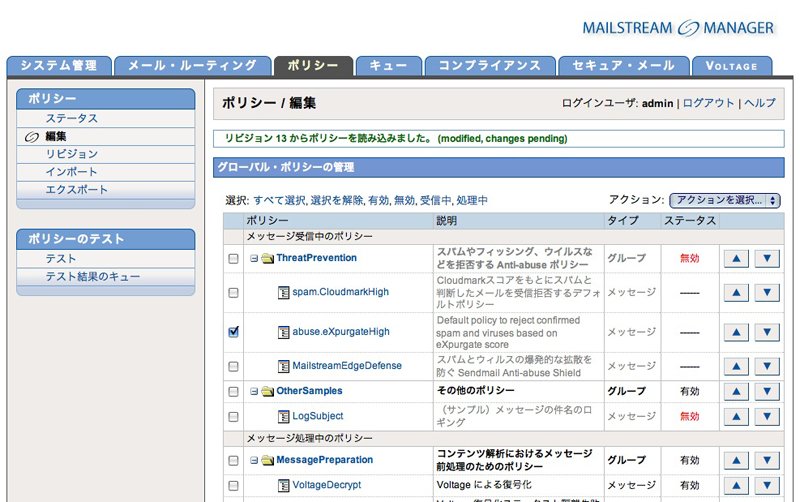This screenshot has width=800, height=502.
Task: Collapse the ThreatPrevention group
Action: pos(254,259)
